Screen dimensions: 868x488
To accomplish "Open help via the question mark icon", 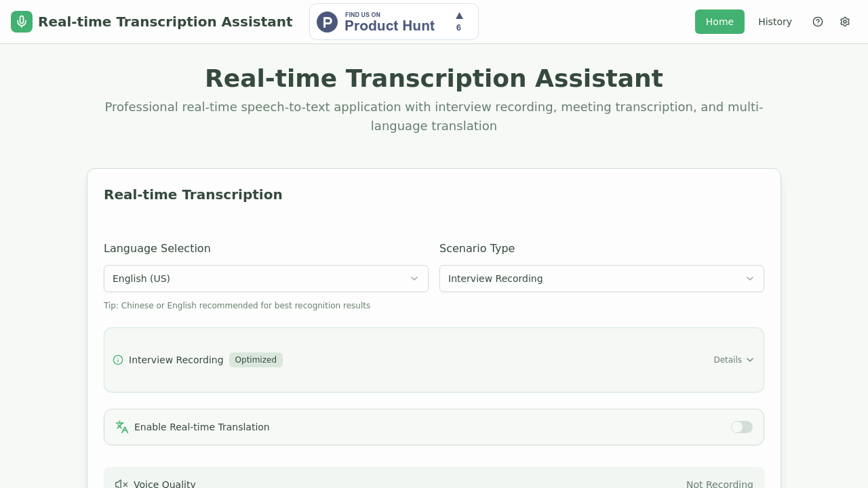I will [818, 22].
